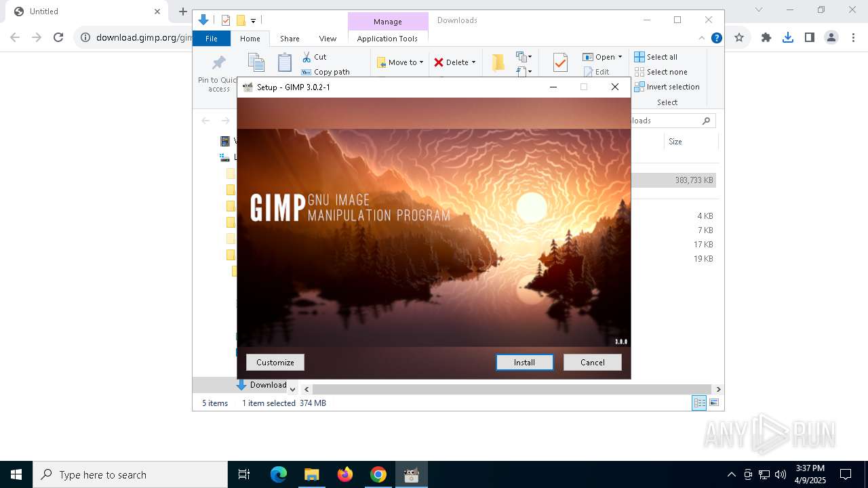The height and width of the screenshot is (488, 868).
Task: Switch to Home ribbon tab
Action: (x=250, y=39)
